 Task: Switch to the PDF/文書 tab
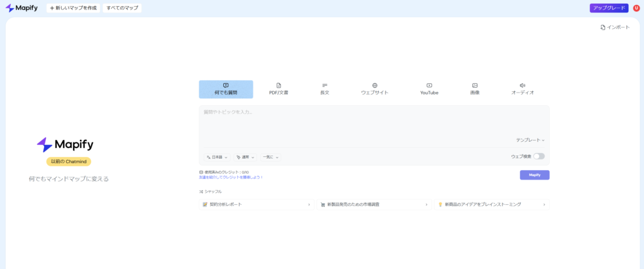(279, 89)
